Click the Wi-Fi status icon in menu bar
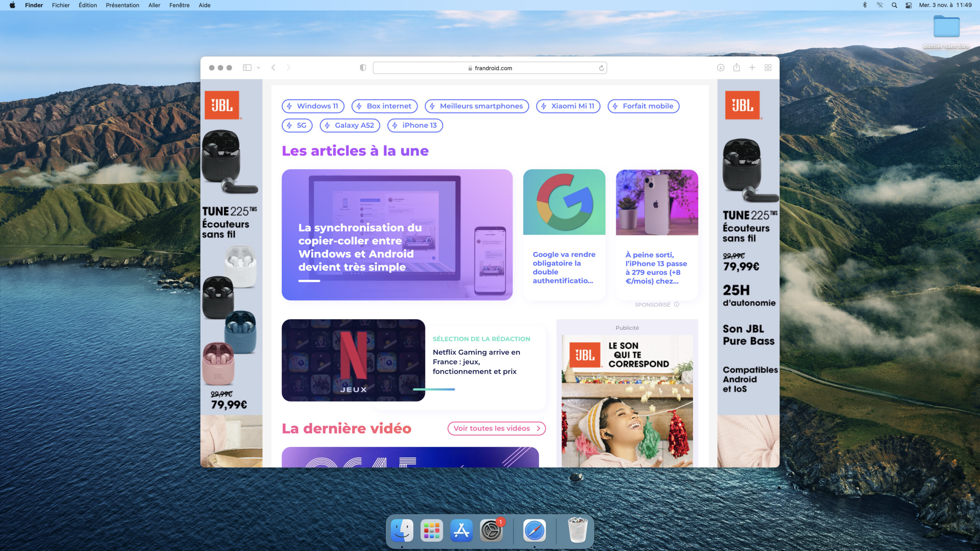 tap(880, 5)
